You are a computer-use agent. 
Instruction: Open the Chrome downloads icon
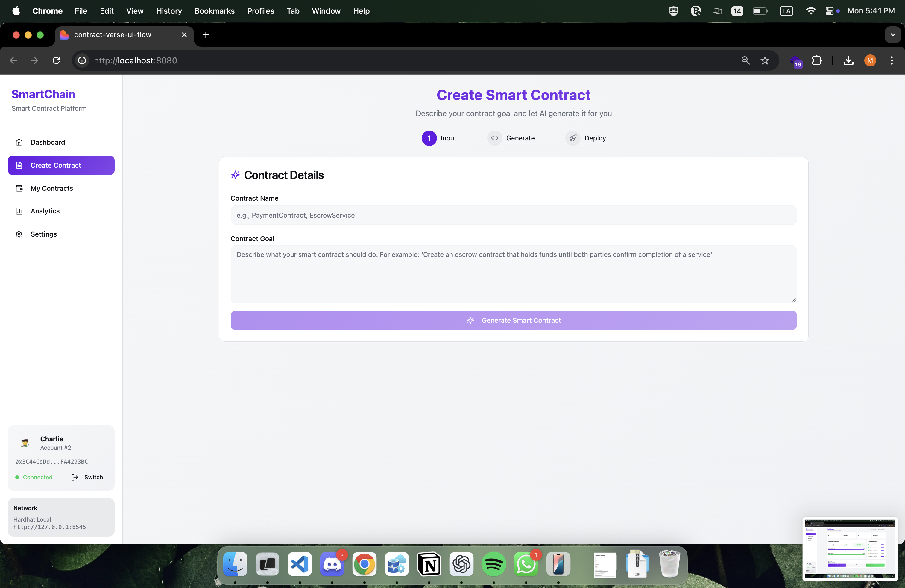pyautogui.click(x=848, y=60)
